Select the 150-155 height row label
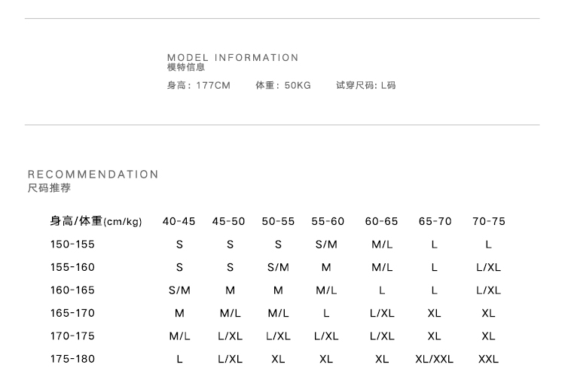The width and height of the screenshot is (565, 392). 72,245
